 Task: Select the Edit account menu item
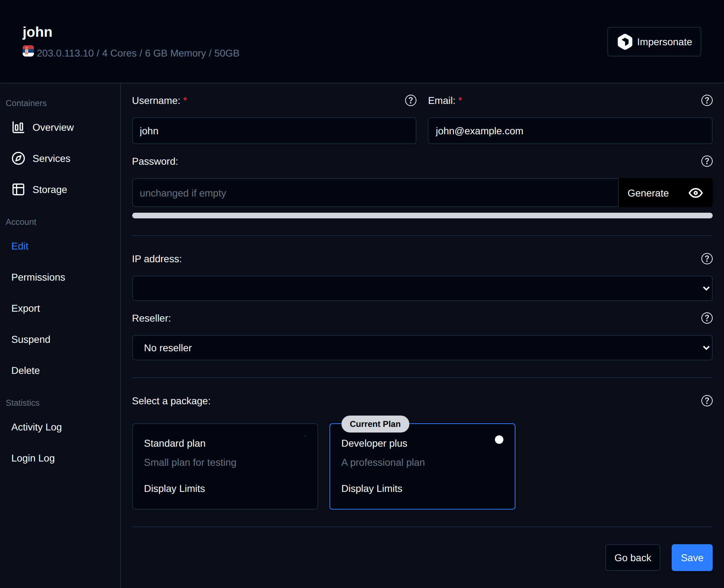20,246
